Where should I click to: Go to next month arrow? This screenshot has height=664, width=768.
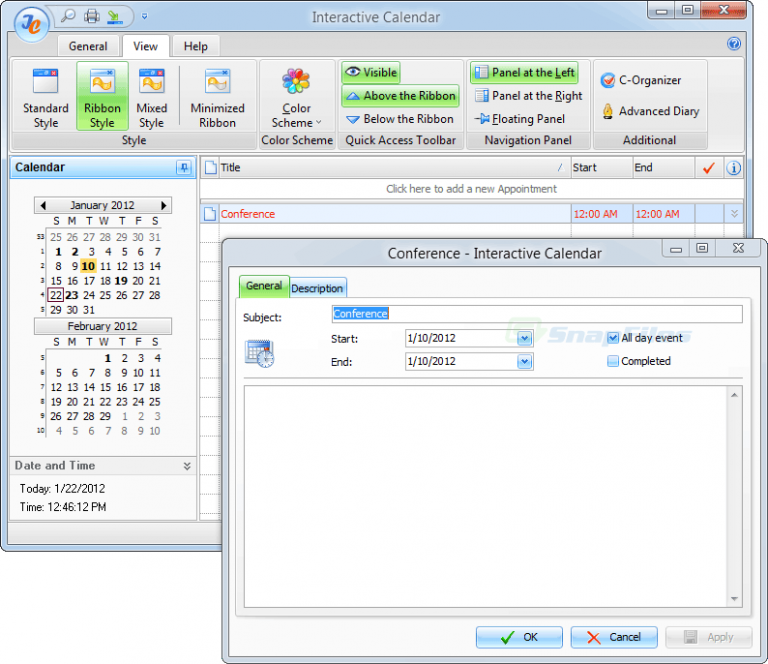coord(164,205)
